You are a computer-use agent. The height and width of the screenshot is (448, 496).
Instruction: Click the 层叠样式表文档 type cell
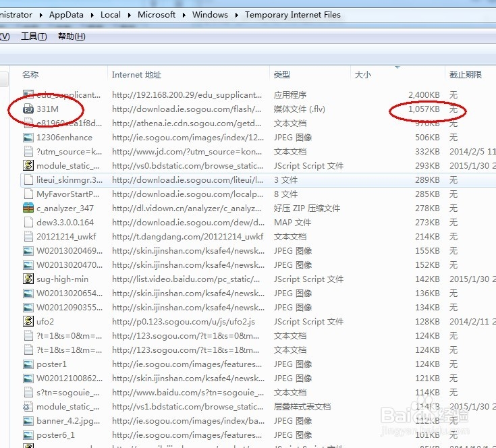(302, 407)
